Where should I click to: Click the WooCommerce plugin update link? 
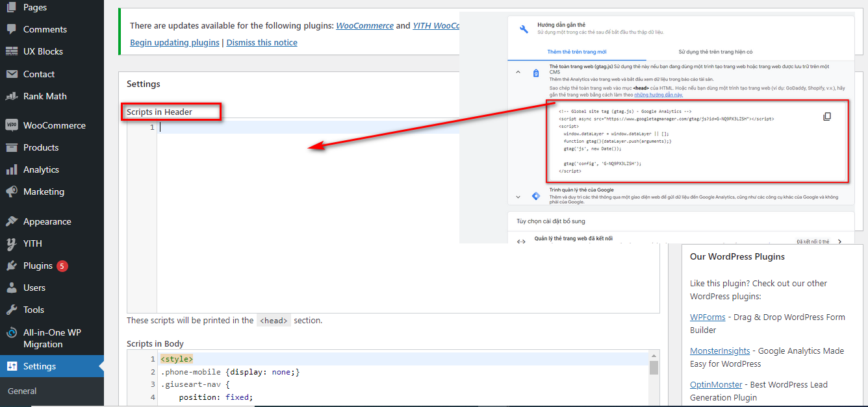(x=364, y=25)
